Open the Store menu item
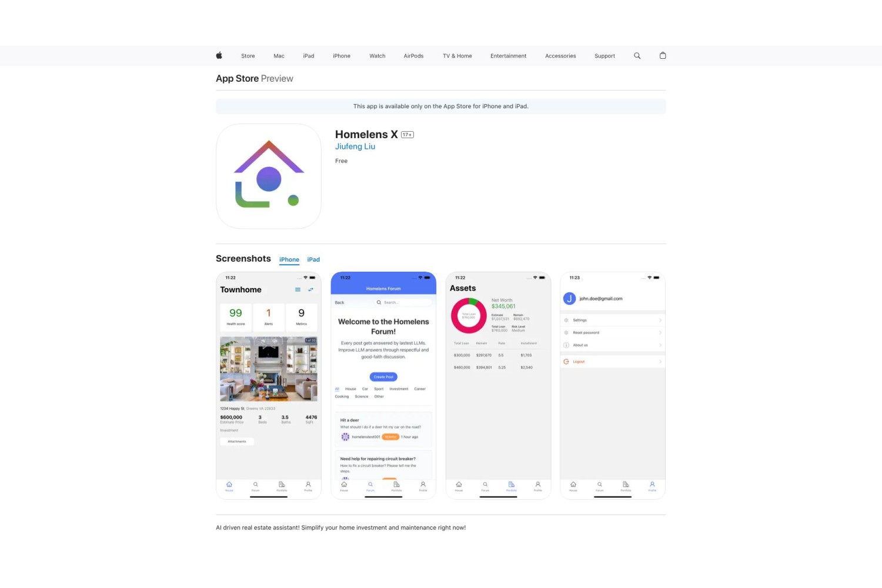 (248, 56)
